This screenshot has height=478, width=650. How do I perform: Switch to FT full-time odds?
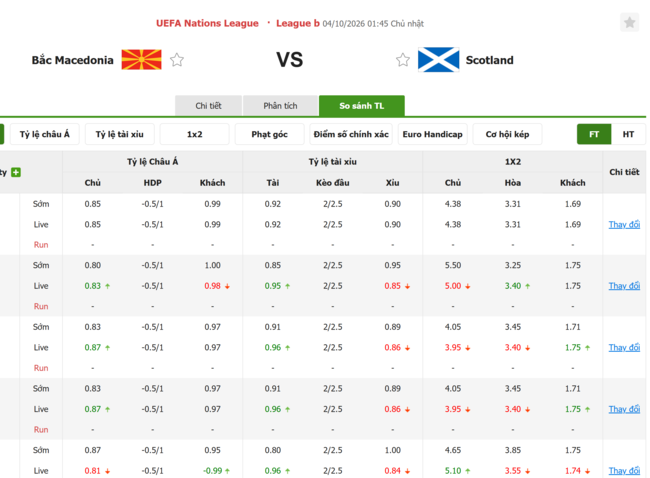tap(594, 134)
